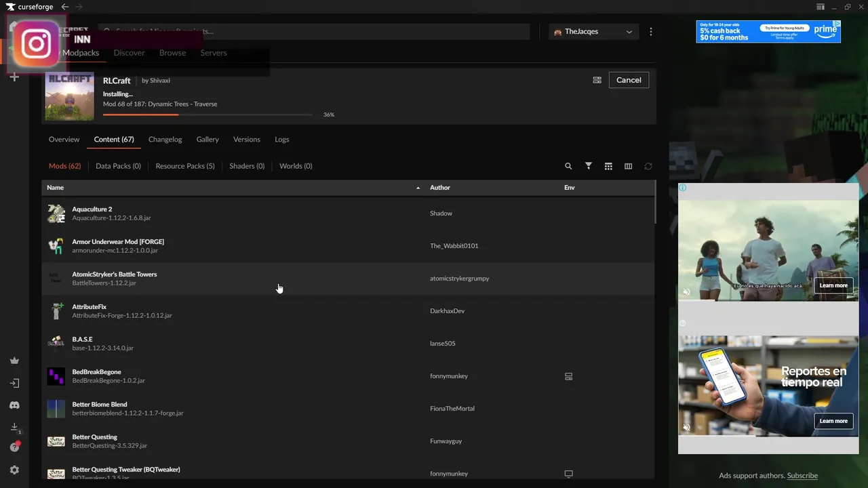Image resolution: width=868 pixels, height=488 pixels.
Task: Click the Better Biome Blend mod icon
Action: (56, 409)
